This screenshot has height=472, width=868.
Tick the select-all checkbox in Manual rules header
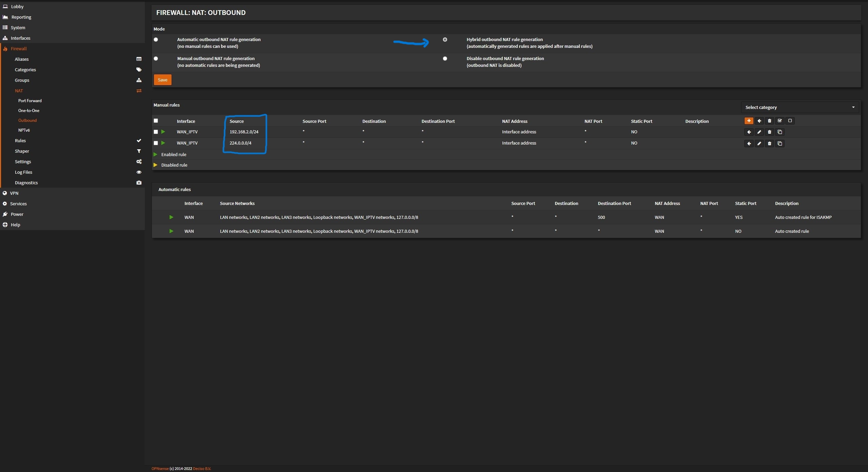point(156,121)
